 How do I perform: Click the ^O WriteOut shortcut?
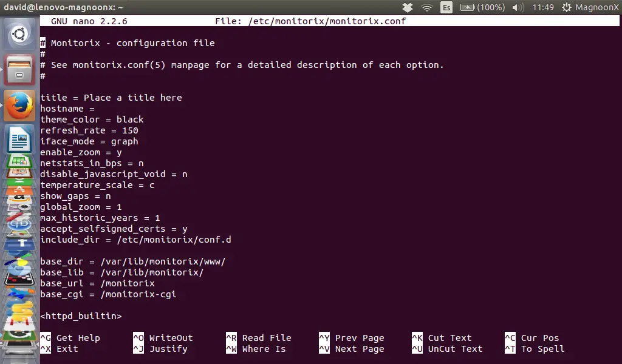pos(163,338)
